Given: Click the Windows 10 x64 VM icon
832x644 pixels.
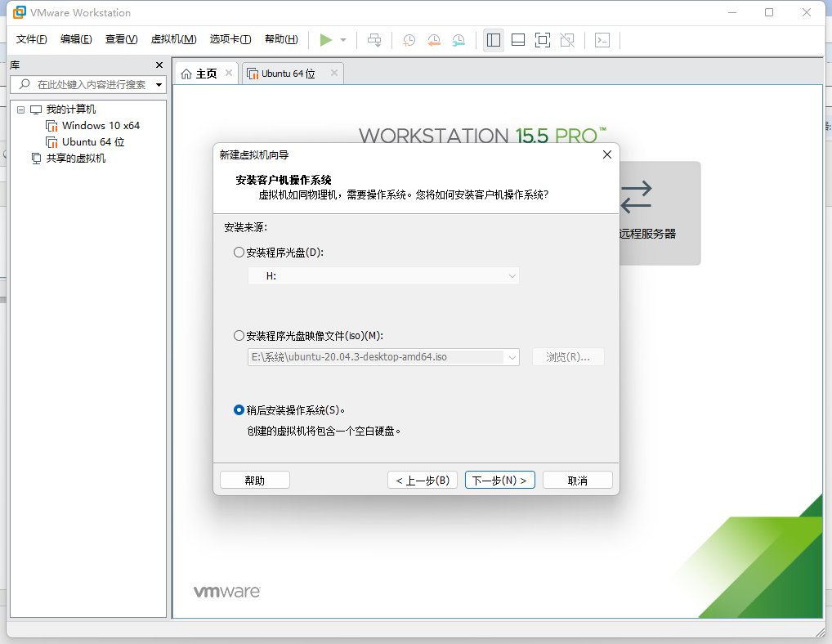Looking at the screenshot, I should pos(51,126).
